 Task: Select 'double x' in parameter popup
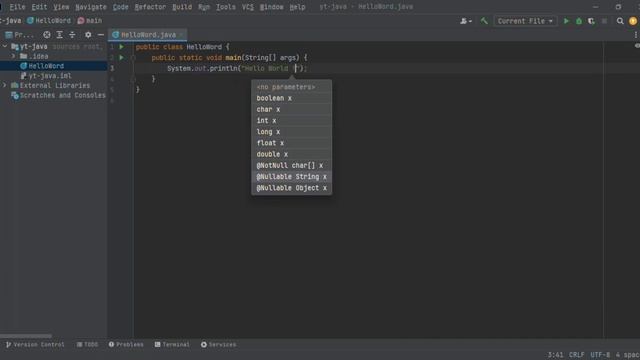coord(291,154)
